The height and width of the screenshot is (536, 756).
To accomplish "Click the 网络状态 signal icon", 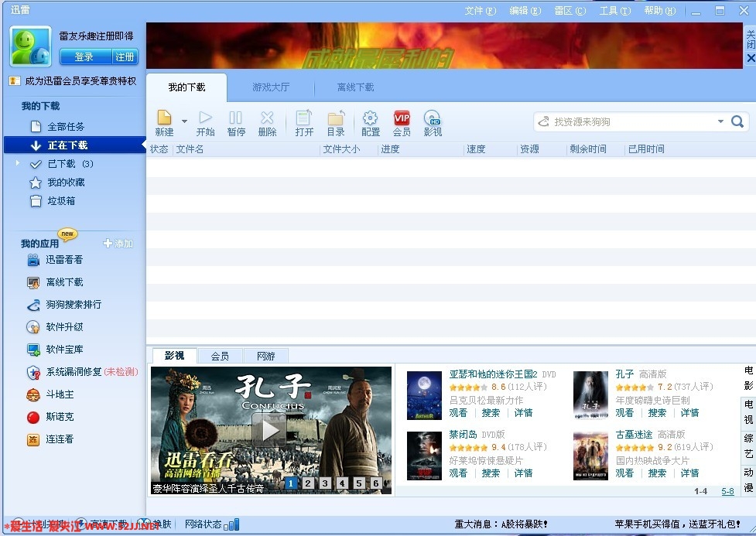I will tap(232, 524).
